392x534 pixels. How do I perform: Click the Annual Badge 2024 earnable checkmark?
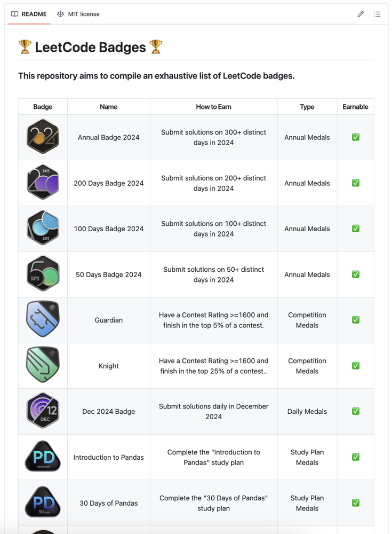[x=355, y=137]
